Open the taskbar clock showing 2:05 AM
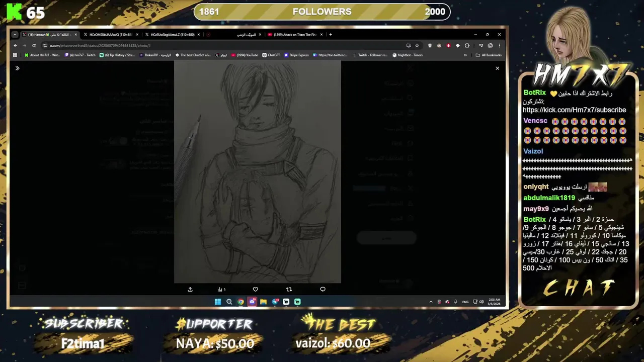The image size is (644, 362). tap(494, 302)
